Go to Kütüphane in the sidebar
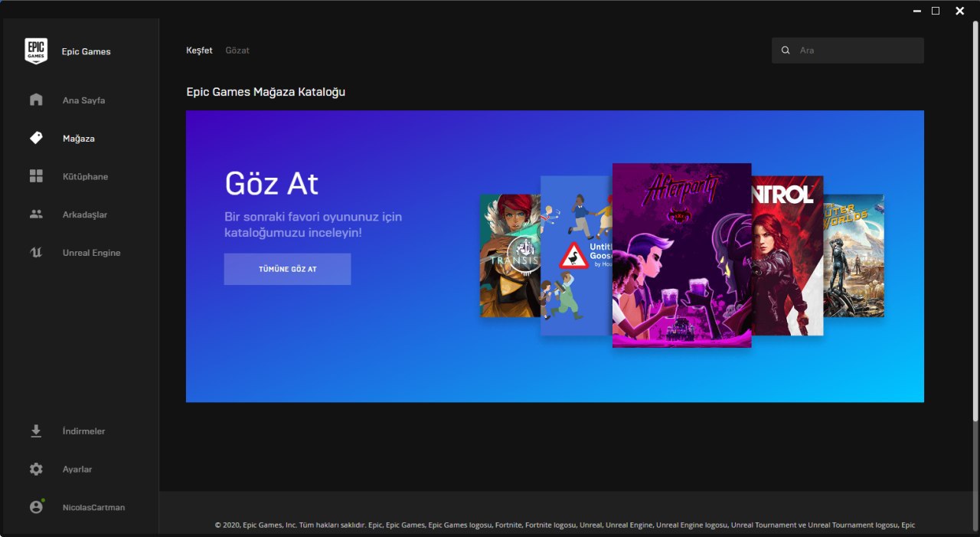The height and width of the screenshot is (537, 980). (x=85, y=177)
